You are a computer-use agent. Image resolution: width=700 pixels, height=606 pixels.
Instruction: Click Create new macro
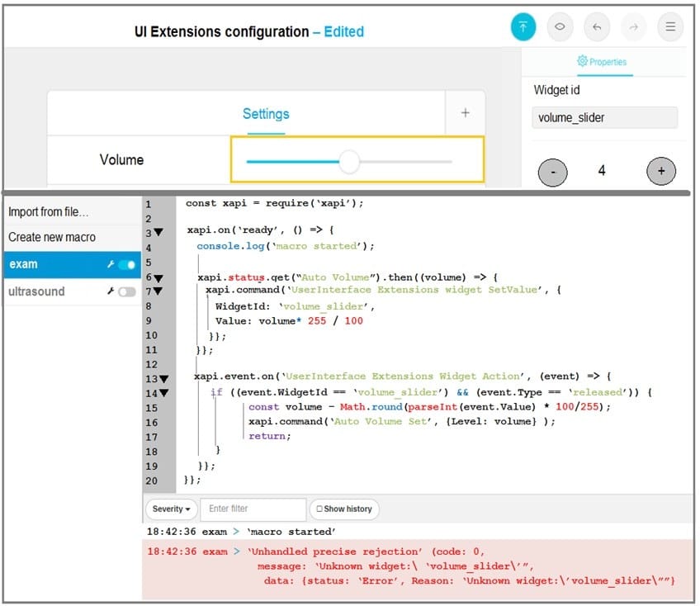(52, 238)
